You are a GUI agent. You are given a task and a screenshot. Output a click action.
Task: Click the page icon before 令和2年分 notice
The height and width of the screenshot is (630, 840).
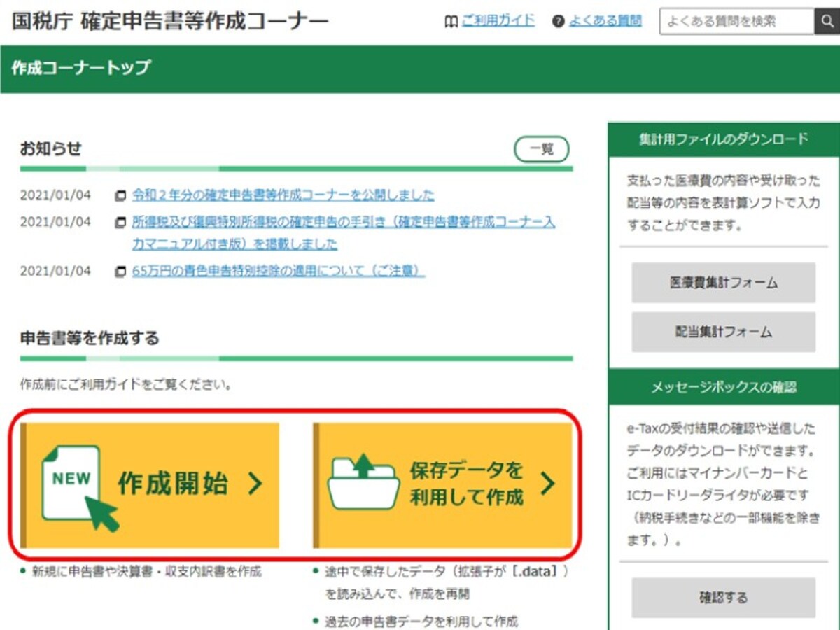(x=121, y=195)
